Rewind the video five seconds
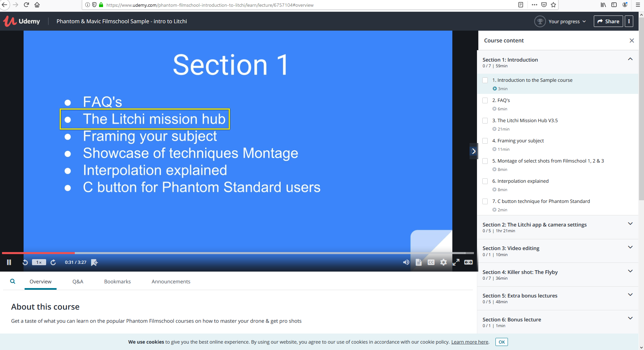 pyautogui.click(x=24, y=262)
